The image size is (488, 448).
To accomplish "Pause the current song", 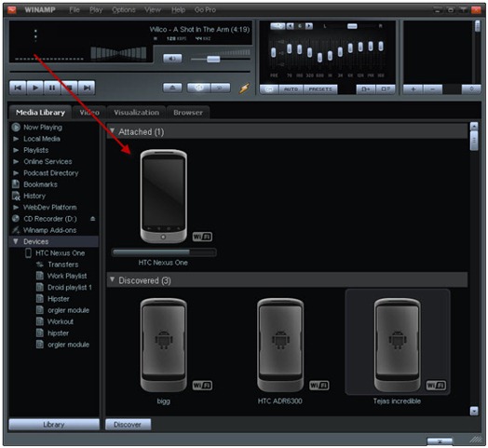I will (x=52, y=88).
